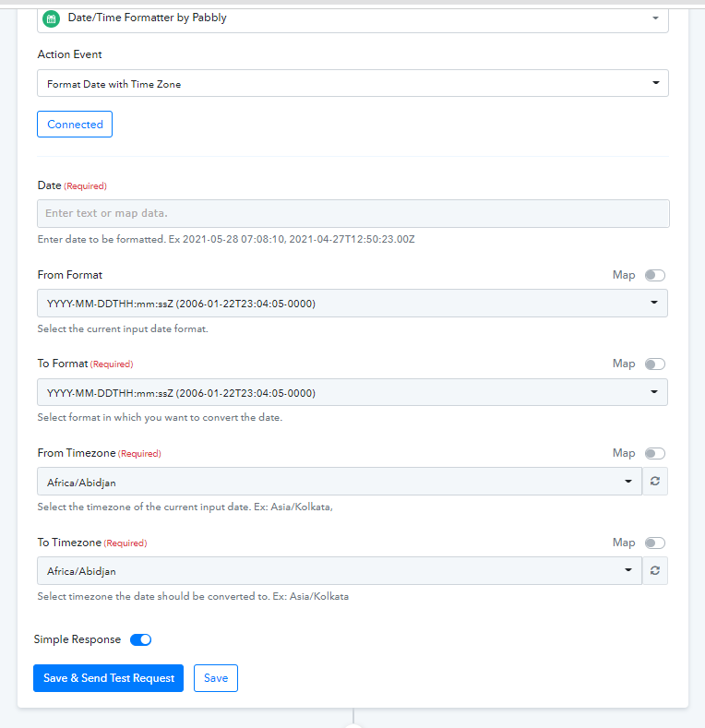Toggle Map switch for From Format

(x=655, y=275)
